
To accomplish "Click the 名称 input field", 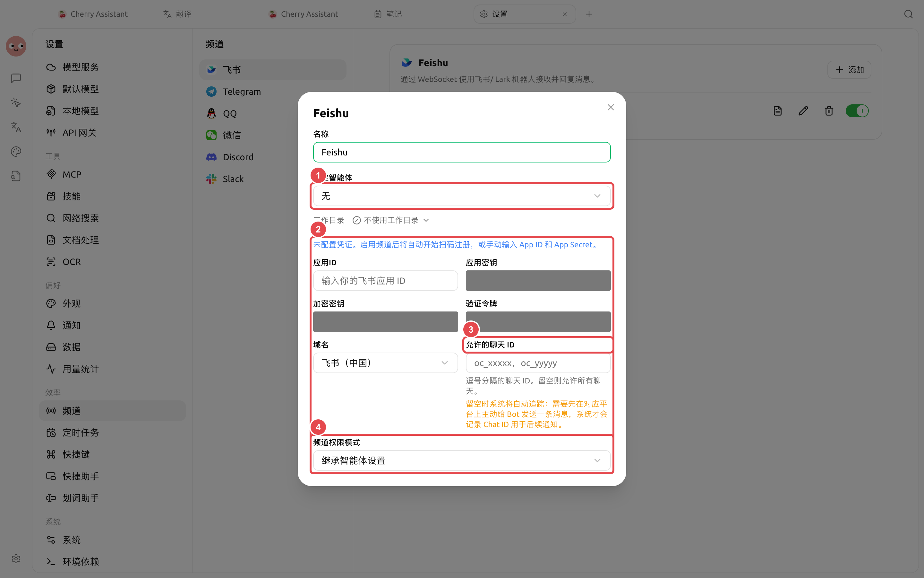I will point(462,152).
